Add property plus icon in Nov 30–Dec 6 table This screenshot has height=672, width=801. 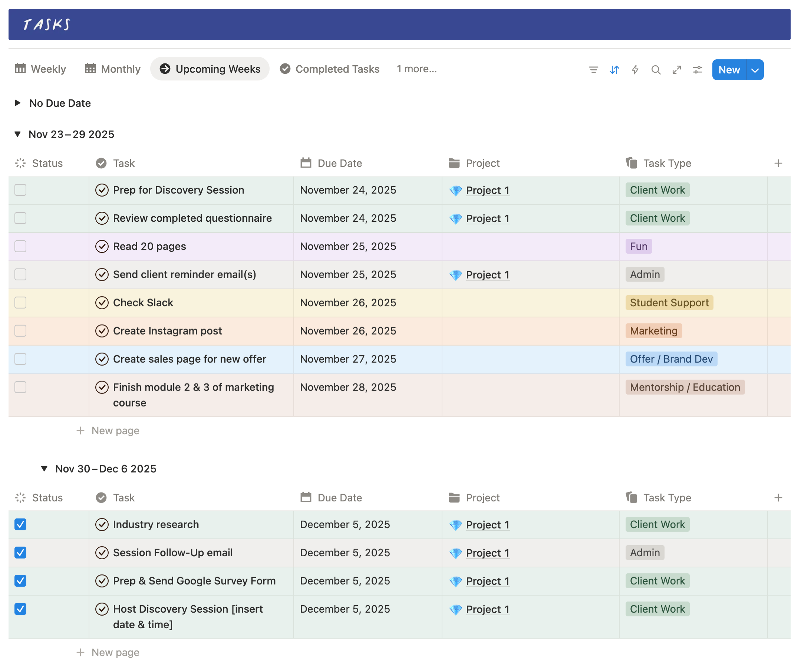[x=778, y=498]
